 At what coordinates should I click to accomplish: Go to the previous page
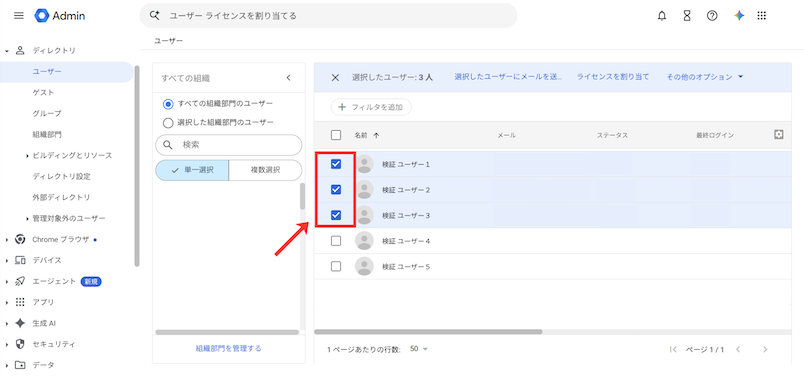[738, 349]
